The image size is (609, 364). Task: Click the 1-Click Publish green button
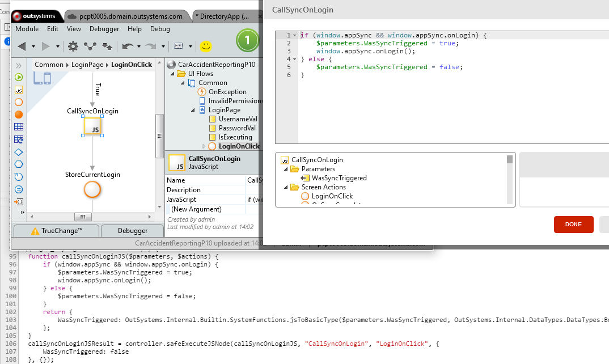[x=247, y=40]
